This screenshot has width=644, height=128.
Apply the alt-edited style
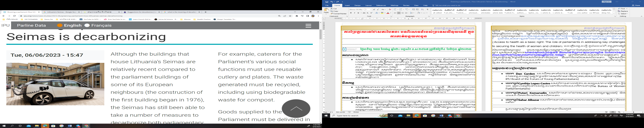click(437, 11)
